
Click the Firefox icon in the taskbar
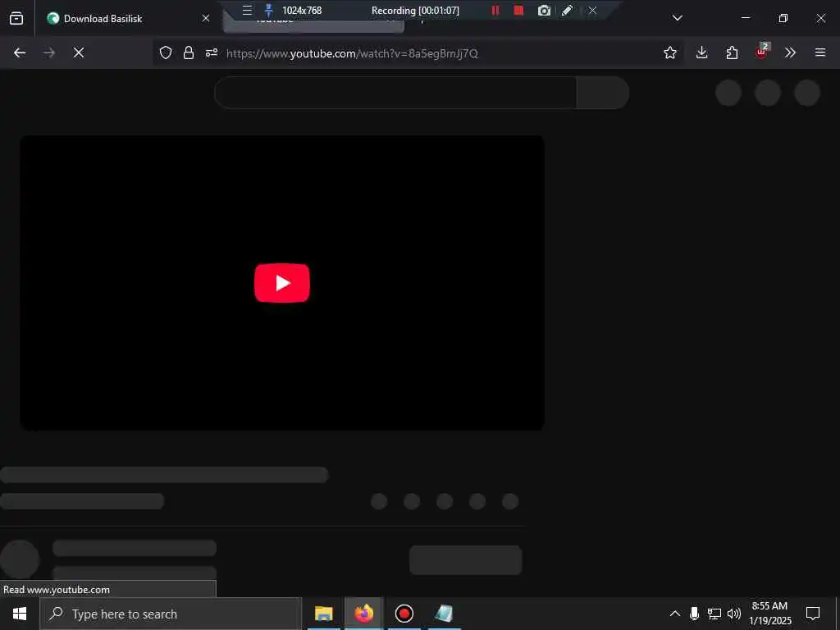(x=363, y=614)
